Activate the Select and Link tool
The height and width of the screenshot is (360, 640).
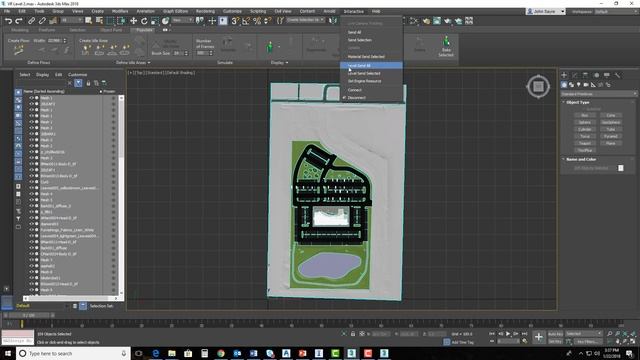pos(31,21)
